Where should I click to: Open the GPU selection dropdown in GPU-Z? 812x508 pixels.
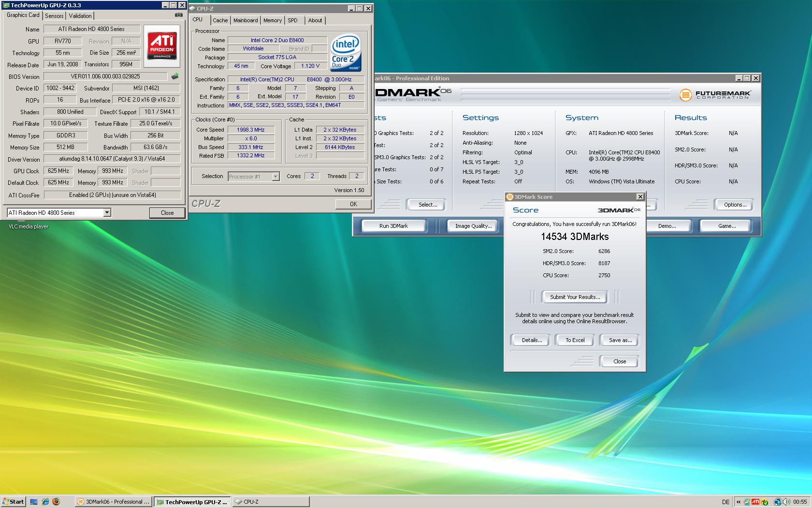(107, 212)
